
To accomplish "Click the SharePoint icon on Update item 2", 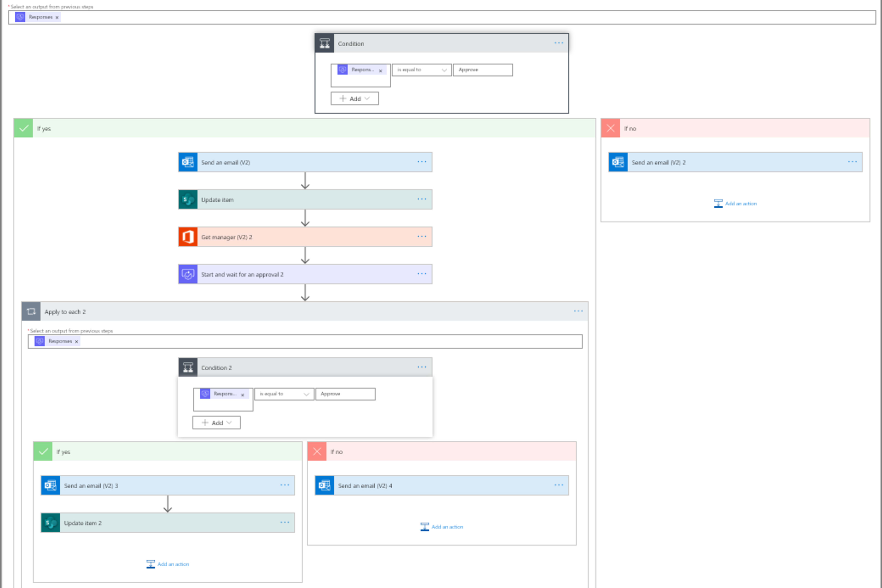I will pyautogui.click(x=50, y=523).
